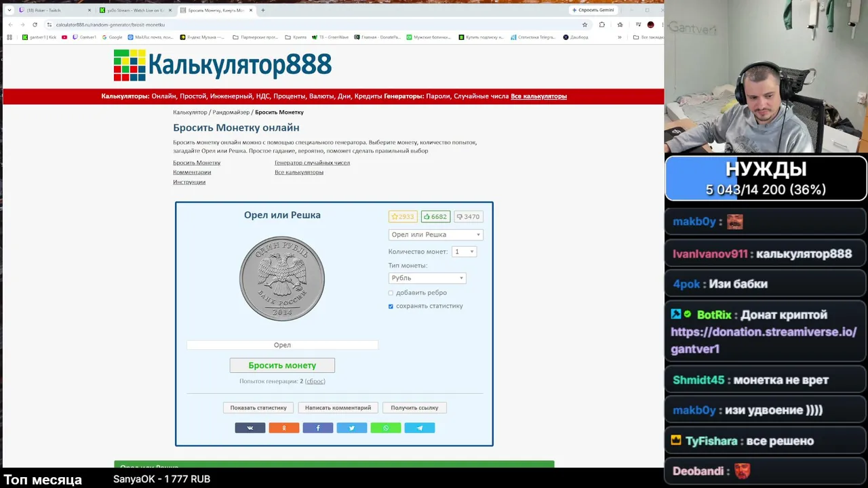The image size is (868, 488).
Task: Open the Орел или Решка mode dropdown
Action: pyautogui.click(x=435, y=235)
